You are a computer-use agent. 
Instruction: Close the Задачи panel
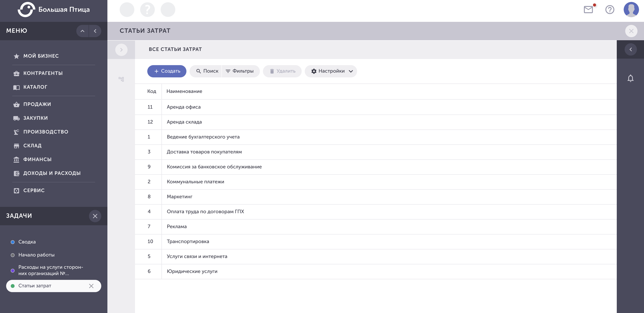95,216
